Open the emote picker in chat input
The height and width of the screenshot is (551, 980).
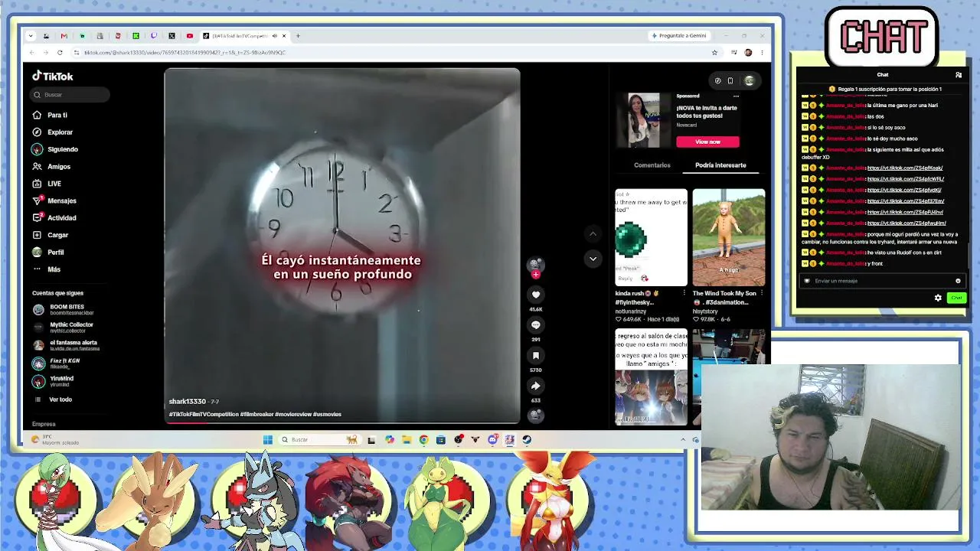(958, 281)
